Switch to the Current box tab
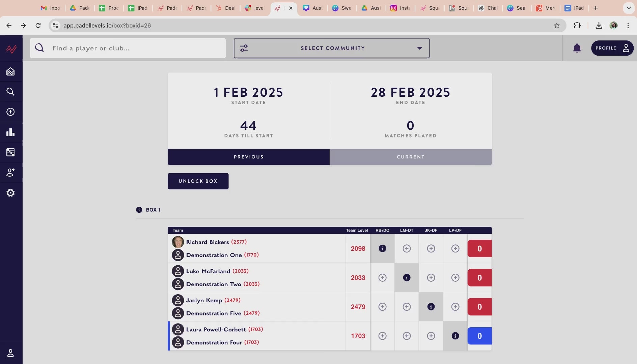Viewport: 637px width, 364px height. coord(411,157)
